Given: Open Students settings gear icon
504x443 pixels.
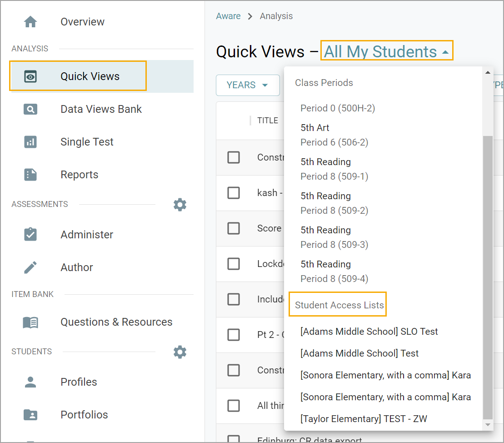Looking at the screenshot, I should 180,352.
